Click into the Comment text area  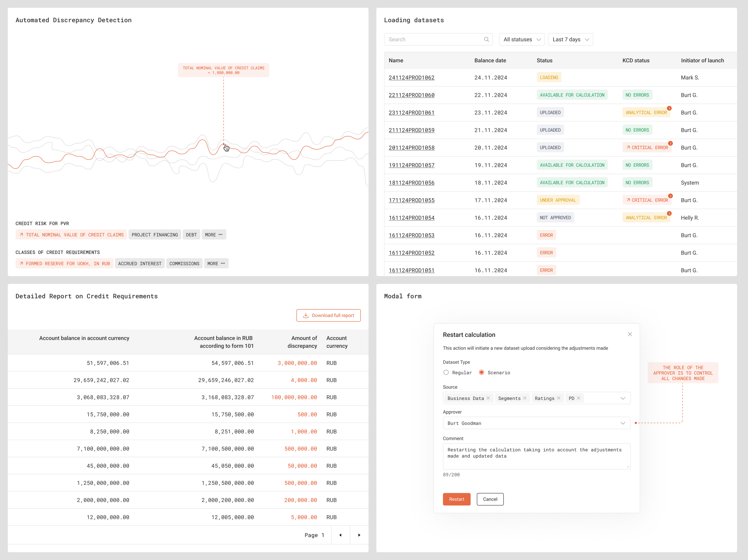tap(536, 456)
